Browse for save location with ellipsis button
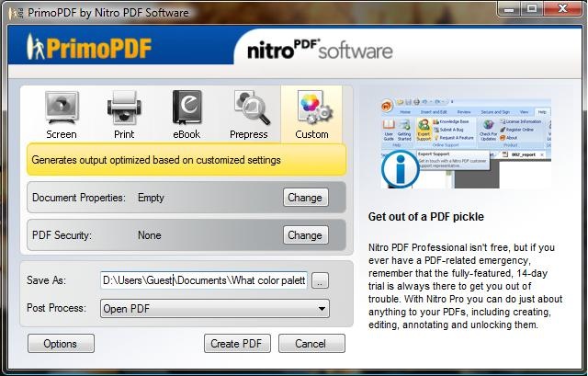 point(320,280)
